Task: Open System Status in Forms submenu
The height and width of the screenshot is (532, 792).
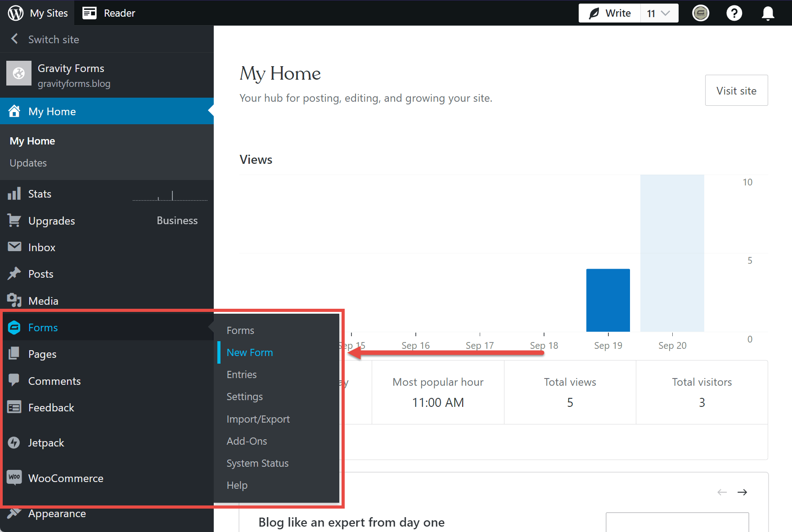Action: (258, 463)
